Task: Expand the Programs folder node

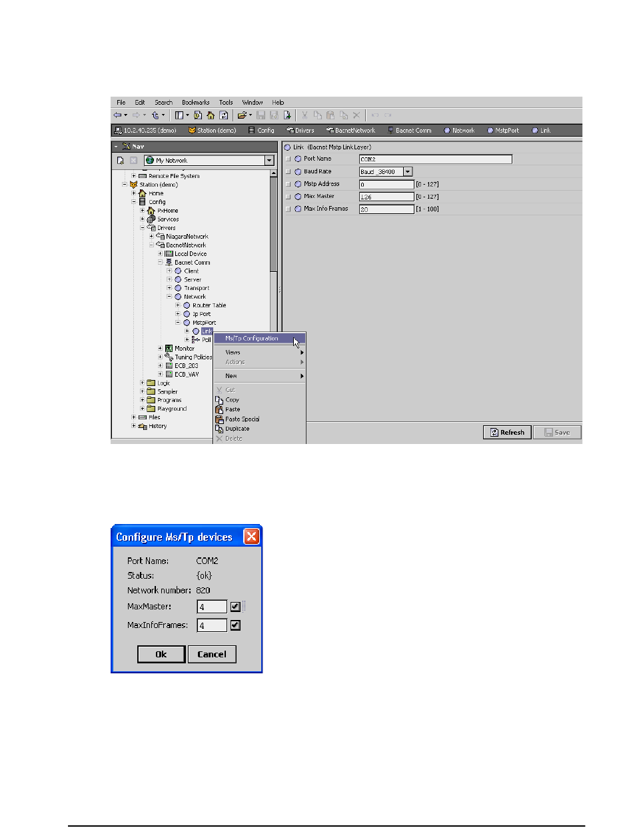Action: (x=142, y=400)
